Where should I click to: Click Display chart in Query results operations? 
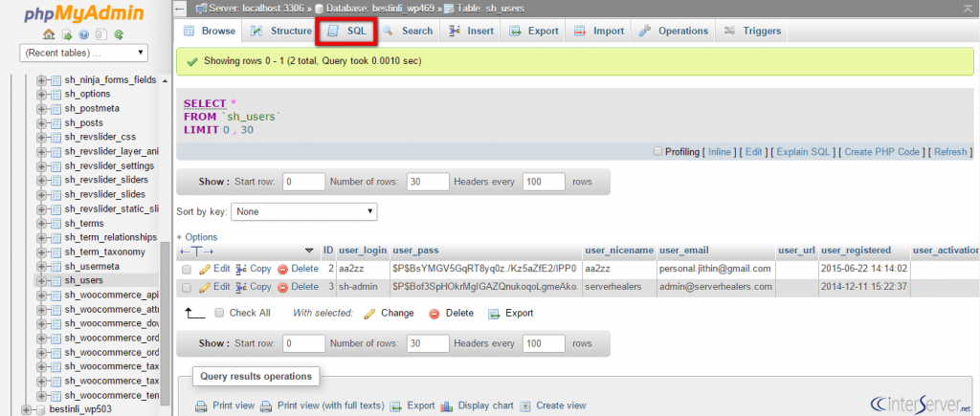coord(477,405)
